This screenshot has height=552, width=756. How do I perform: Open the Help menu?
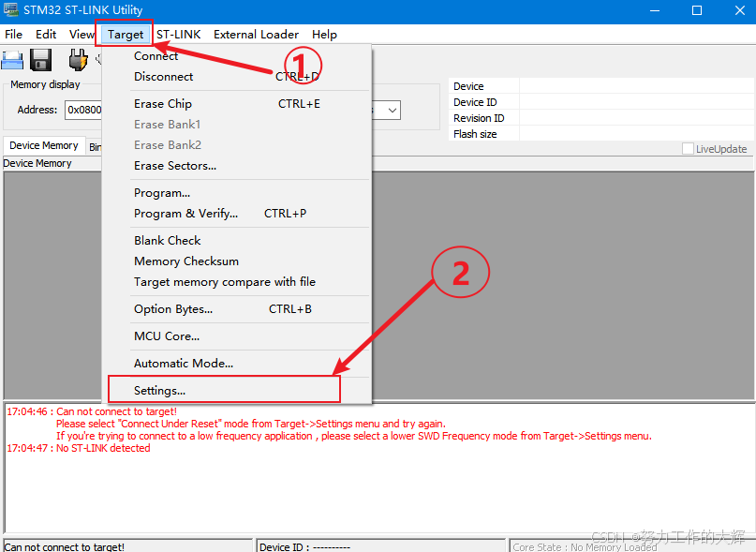324,35
